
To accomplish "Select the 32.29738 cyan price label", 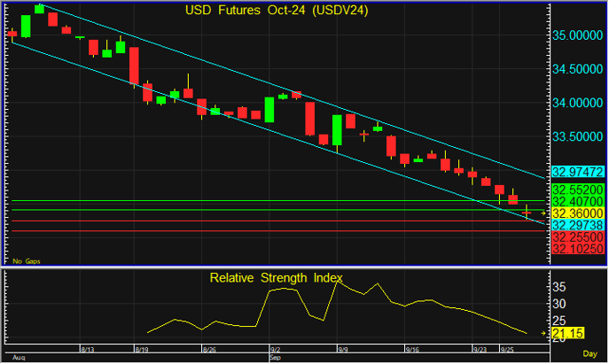I will point(578,226).
